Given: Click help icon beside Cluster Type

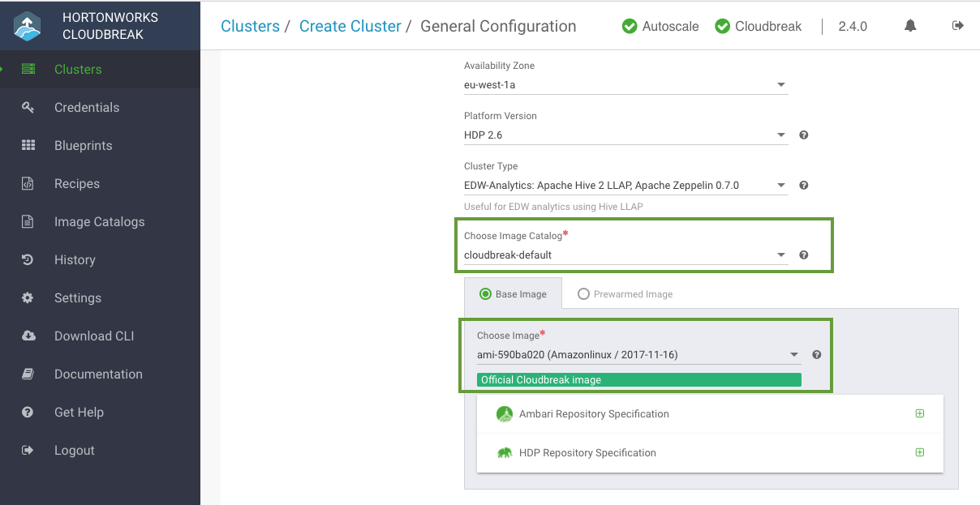Looking at the screenshot, I should click(x=803, y=186).
